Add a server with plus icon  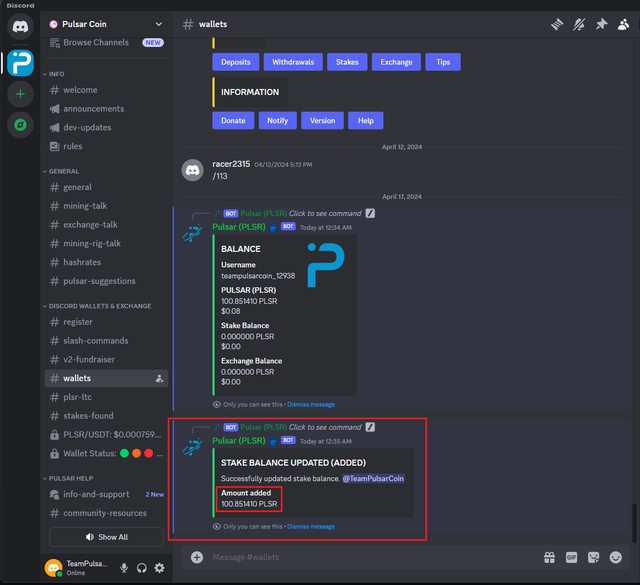[x=20, y=94]
